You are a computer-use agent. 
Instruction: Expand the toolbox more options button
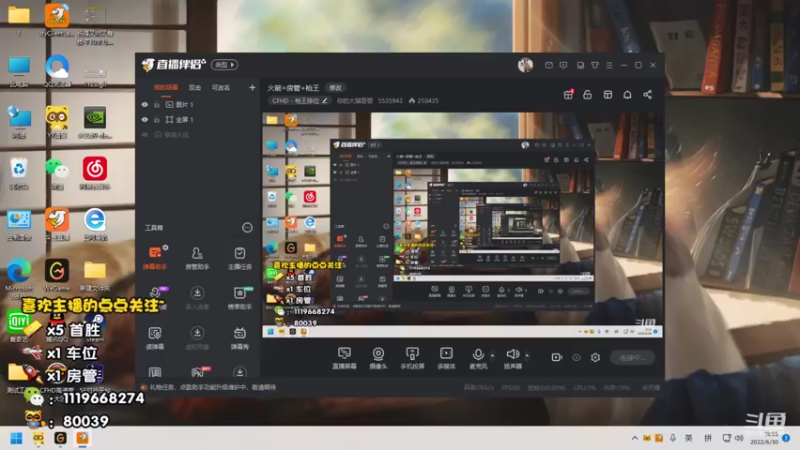point(247,228)
